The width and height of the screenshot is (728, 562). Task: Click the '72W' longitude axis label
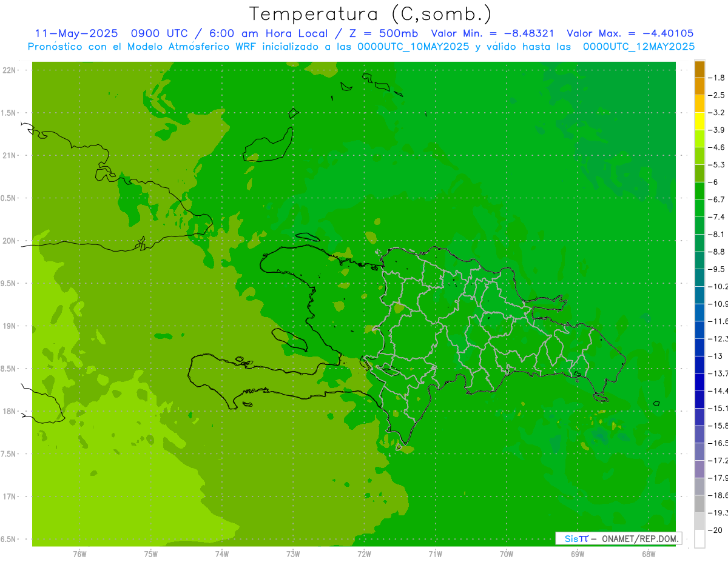pos(364,554)
